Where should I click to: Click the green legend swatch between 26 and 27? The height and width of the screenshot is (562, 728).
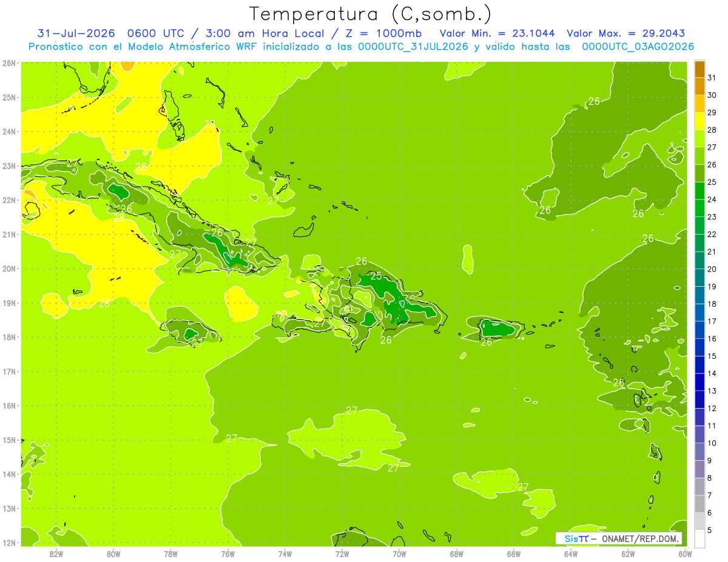coord(699,156)
